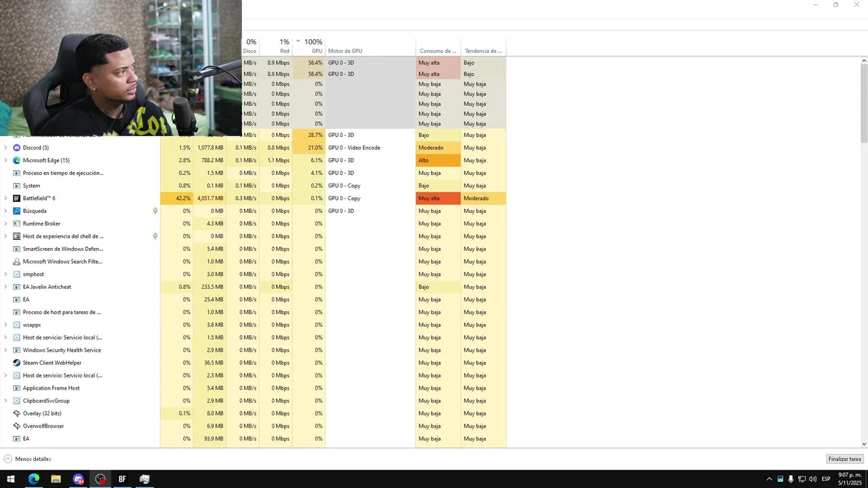This screenshot has width=868, height=488.
Task: Click the 28.7% GPU usage cell
Action: (x=309, y=135)
